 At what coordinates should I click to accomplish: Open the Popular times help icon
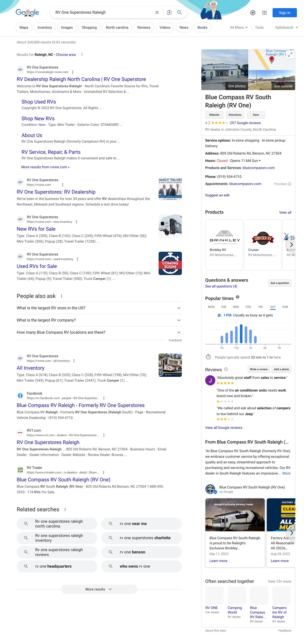pos(238,297)
